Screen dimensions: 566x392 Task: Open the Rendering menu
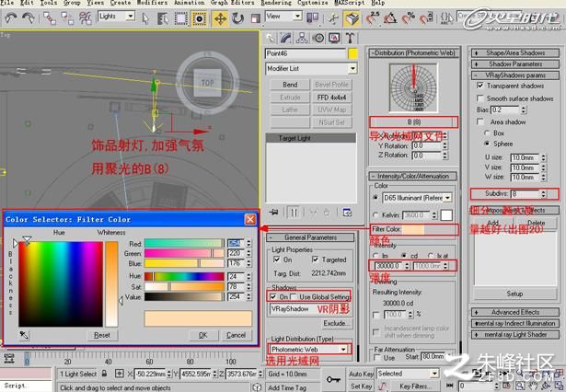[276, 3]
